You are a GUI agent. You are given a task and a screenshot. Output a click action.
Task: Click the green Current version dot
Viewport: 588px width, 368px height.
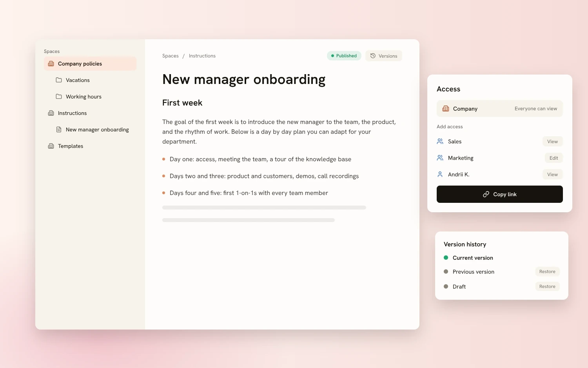446,258
